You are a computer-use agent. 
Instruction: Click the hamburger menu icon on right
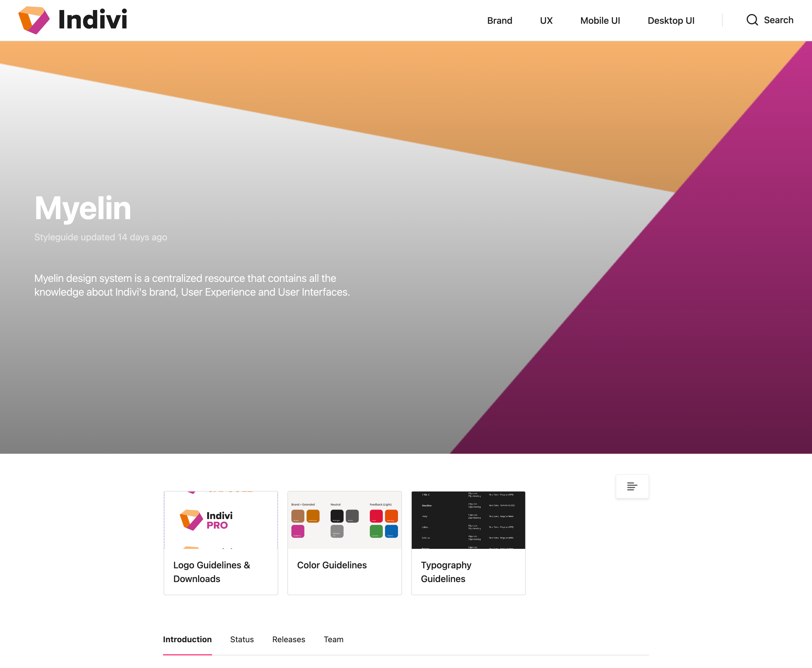coord(632,486)
